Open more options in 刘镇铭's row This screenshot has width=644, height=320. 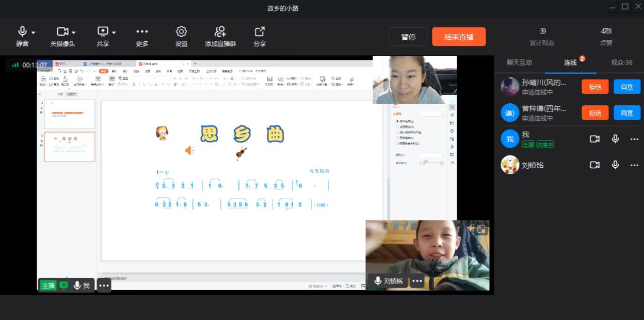click(635, 165)
